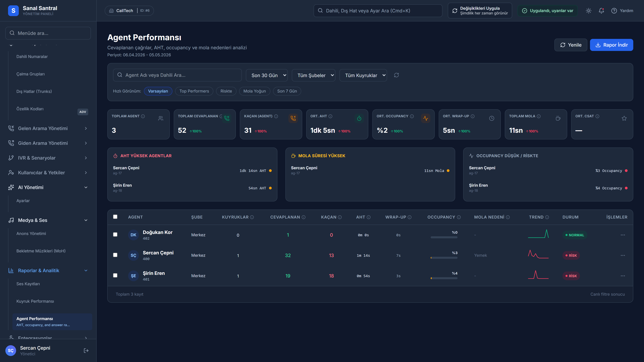The image size is (644, 362).
Task: Open actions menu for Doğukan Kor row
Action: 623,235
